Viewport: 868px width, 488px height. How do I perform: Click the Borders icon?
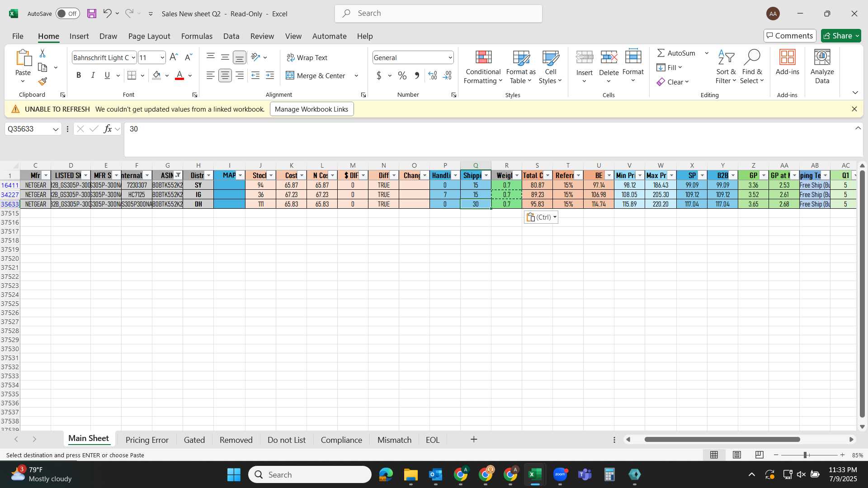(x=132, y=75)
